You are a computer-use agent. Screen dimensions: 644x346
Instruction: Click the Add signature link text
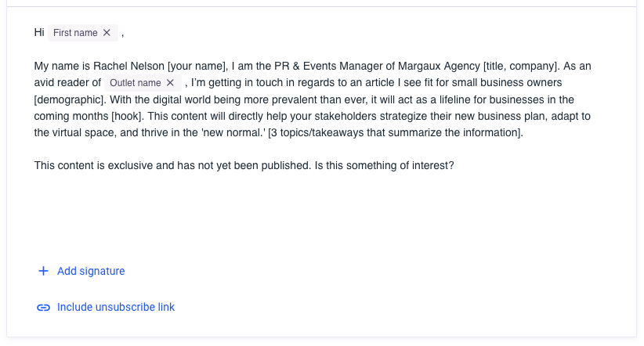[x=91, y=271]
